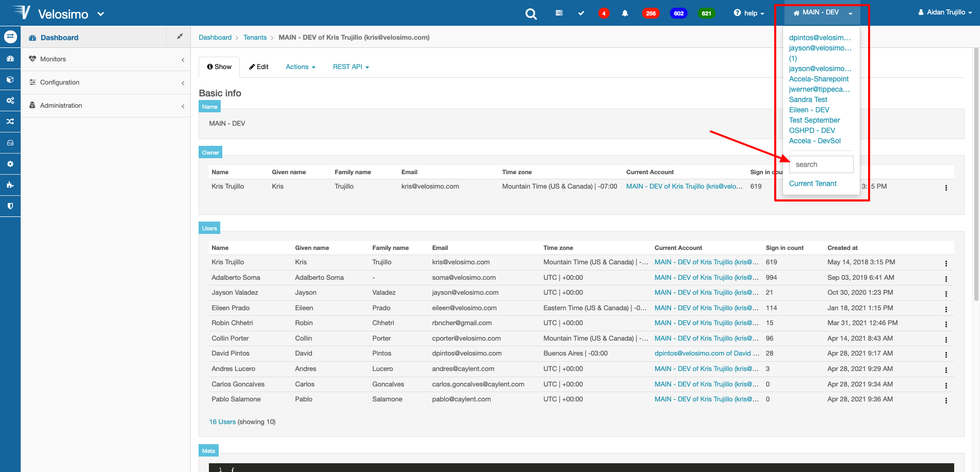Open owner's MAIN - DEV account link
Image resolution: width=980 pixels, height=472 pixels.
pyautogui.click(x=684, y=187)
